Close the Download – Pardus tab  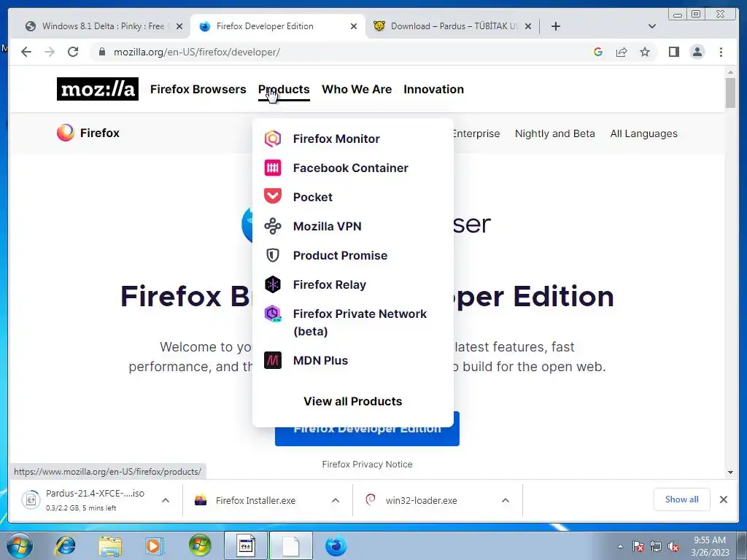click(x=528, y=26)
